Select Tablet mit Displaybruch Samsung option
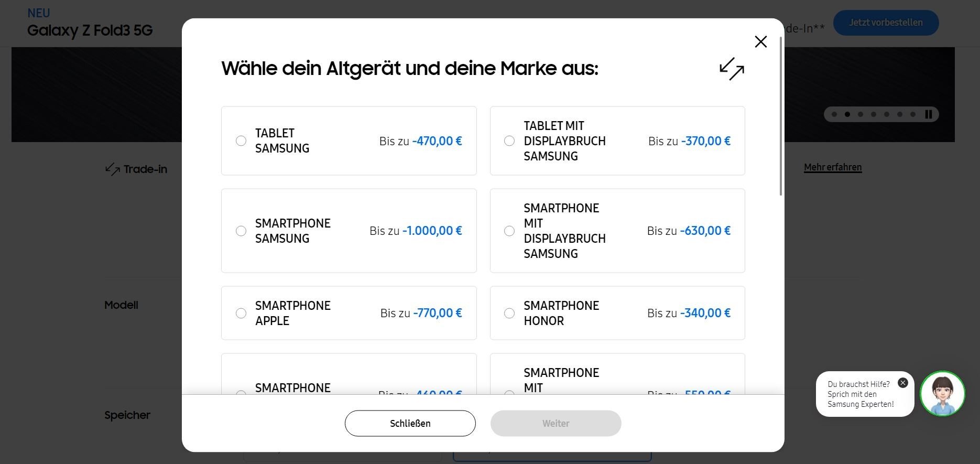 pyautogui.click(x=509, y=141)
